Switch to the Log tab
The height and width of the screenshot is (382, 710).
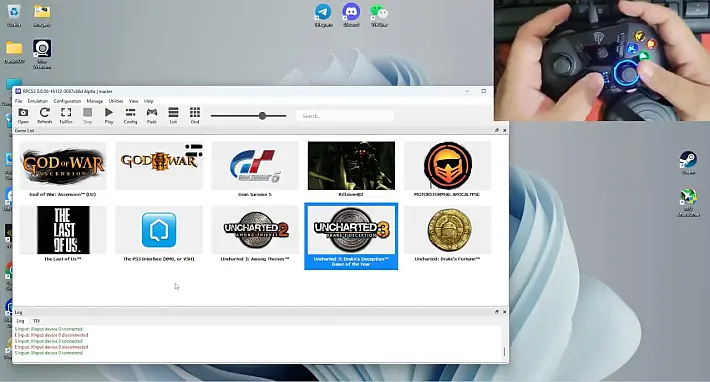20,321
